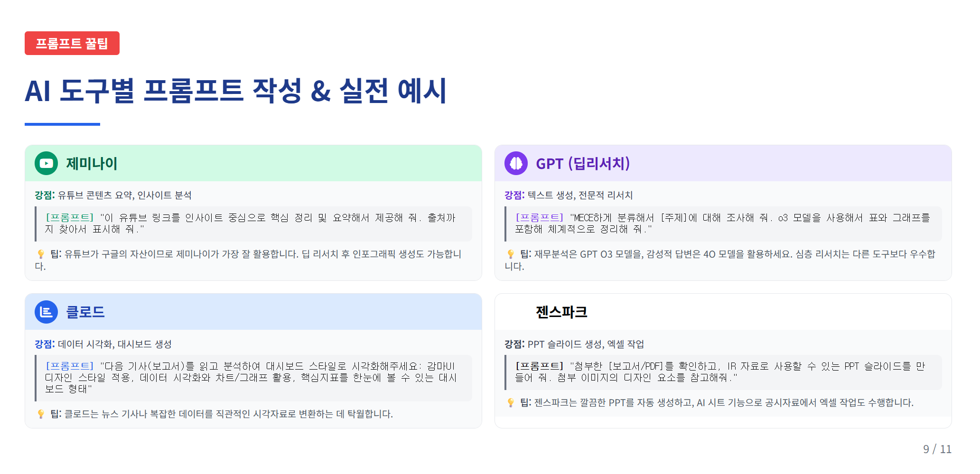Click the 제미나이 prompt box about 유튜브 링크

click(253, 224)
